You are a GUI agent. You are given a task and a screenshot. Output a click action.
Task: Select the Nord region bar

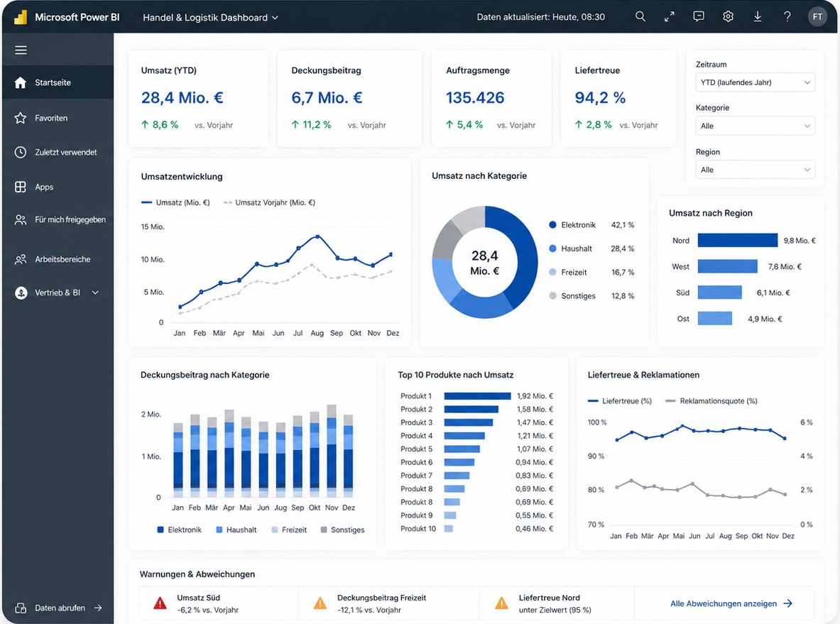[x=738, y=240]
